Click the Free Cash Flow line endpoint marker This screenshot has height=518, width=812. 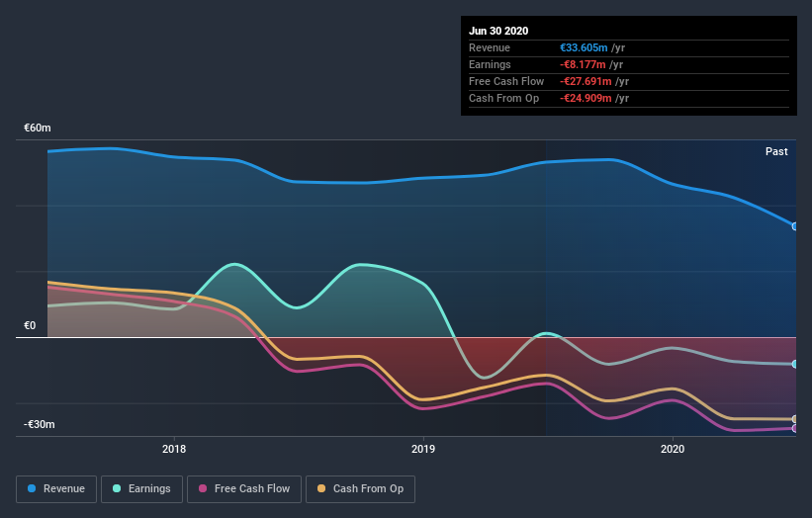(x=795, y=428)
